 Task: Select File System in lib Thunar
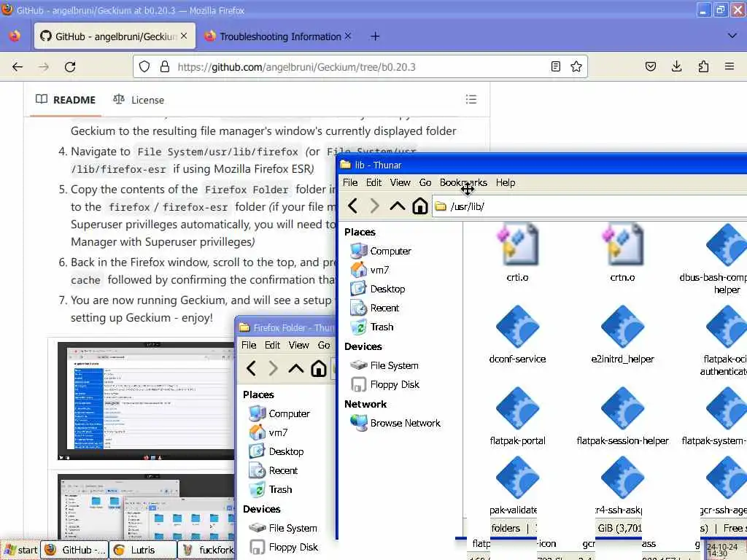pyautogui.click(x=384, y=366)
